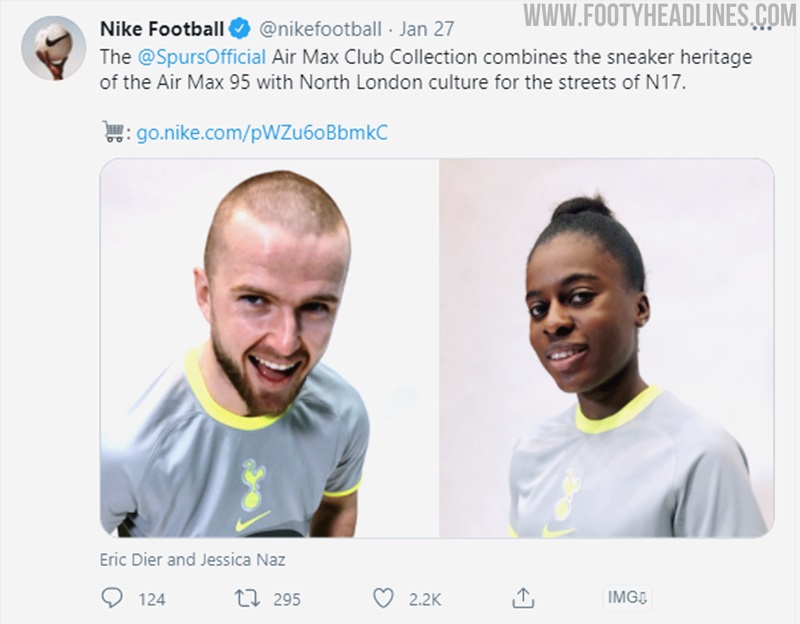Image resolution: width=800 pixels, height=624 pixels.
Task: Open the @SpursOfficial mention link
Action: pos(202,57)
